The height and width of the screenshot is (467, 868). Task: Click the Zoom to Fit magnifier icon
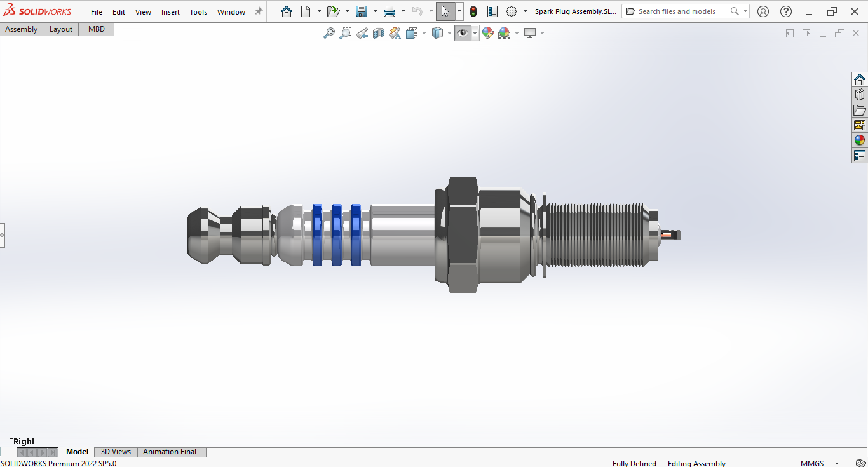(329, 33)
